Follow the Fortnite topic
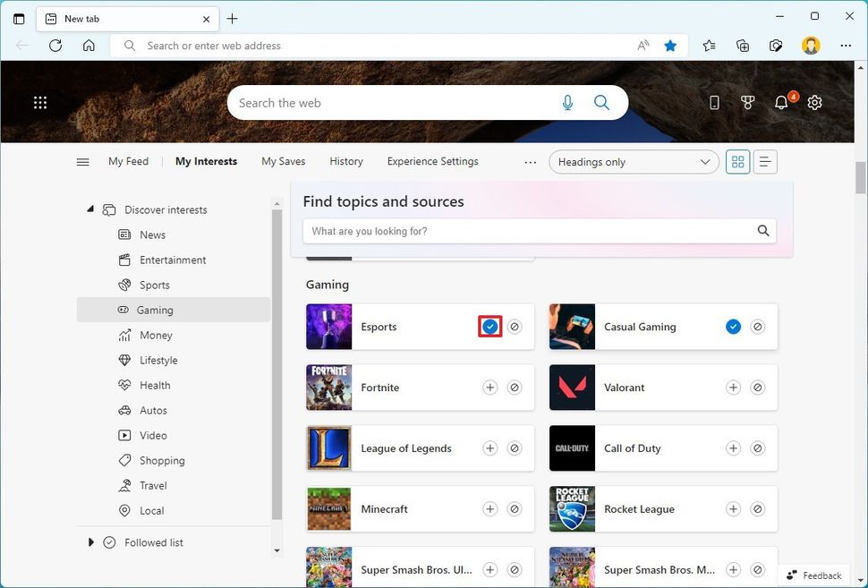The width and height of the screenshot is (868, 588). pos(489,388)
